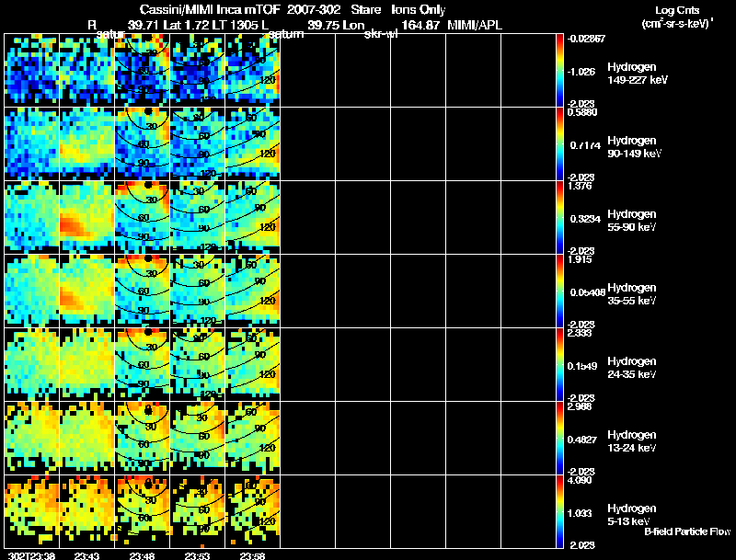
Task: Click the Hydrogen 24-35 keV color bar
Action: pyautogui.click(x=559, y=365)
